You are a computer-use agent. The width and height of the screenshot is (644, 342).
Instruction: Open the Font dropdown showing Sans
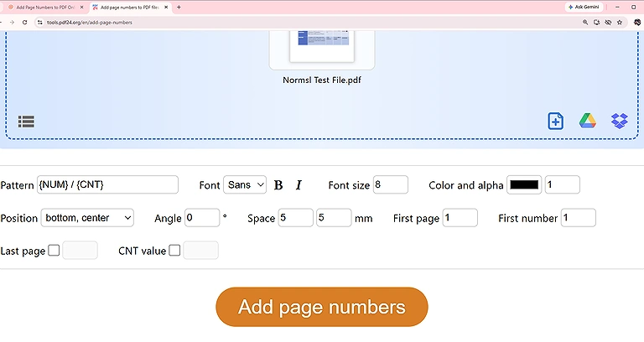[x=245, y=184]
